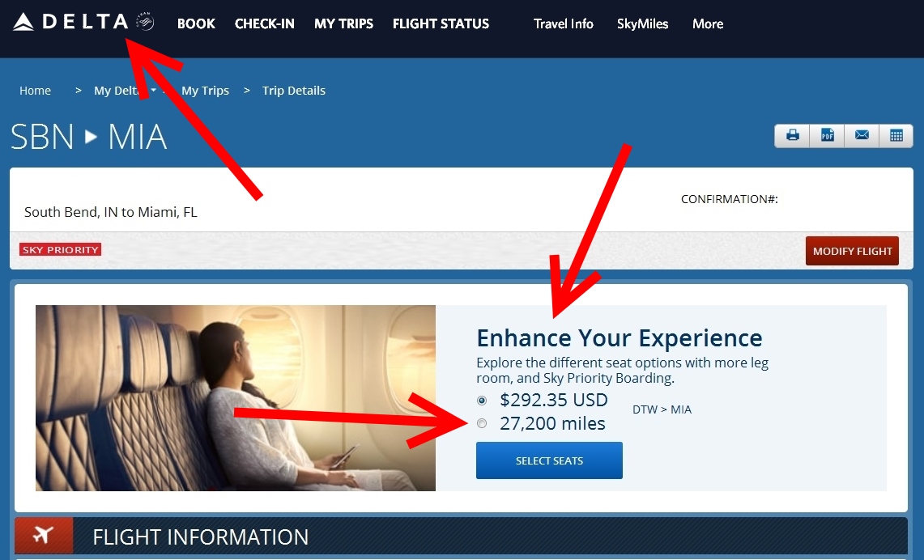
Task: Click the printer icon to print trip details
Action: click(x=791, y=135)
